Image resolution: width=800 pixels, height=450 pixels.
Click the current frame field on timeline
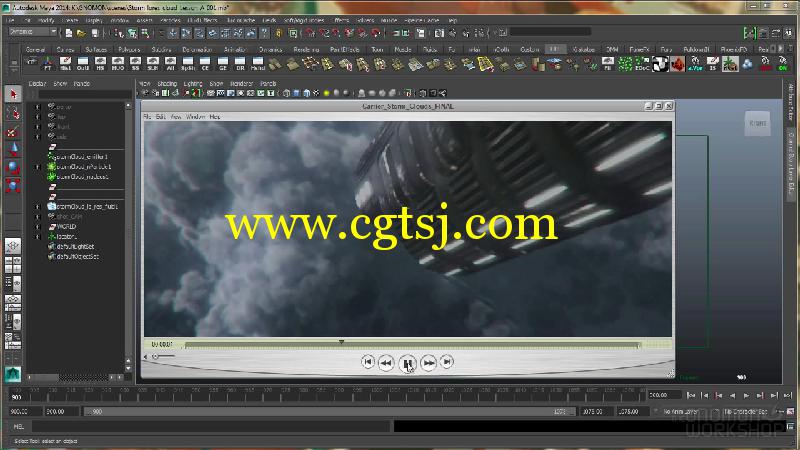[x=664, y=395]
